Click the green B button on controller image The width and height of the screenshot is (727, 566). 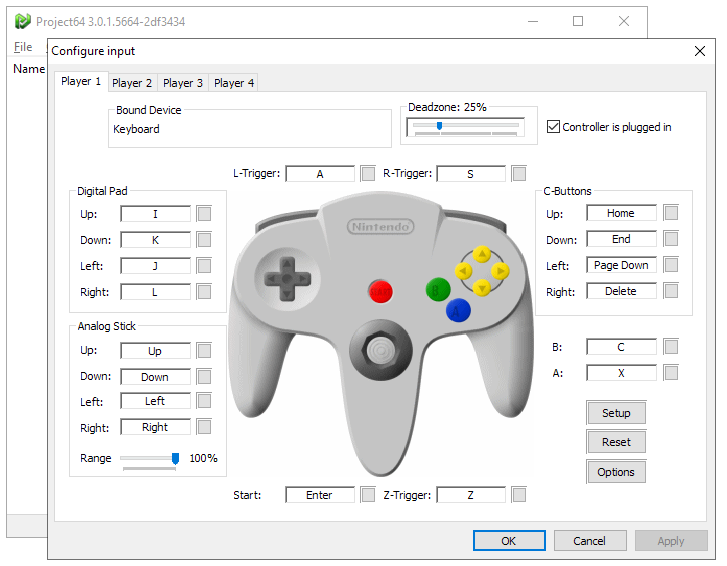click(438, 290)
